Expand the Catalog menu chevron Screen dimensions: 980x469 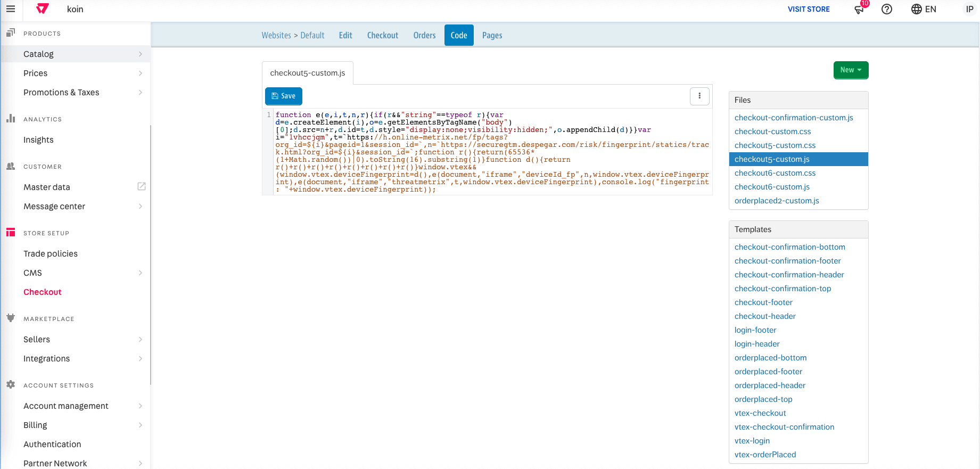[x=141, y=54]
